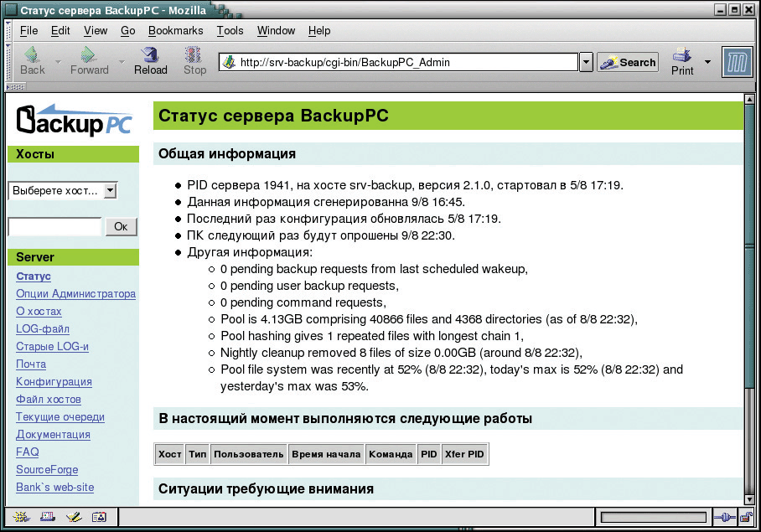Expand the URL history dropdown arrow

pyautogui.click(x=586, y=63)
